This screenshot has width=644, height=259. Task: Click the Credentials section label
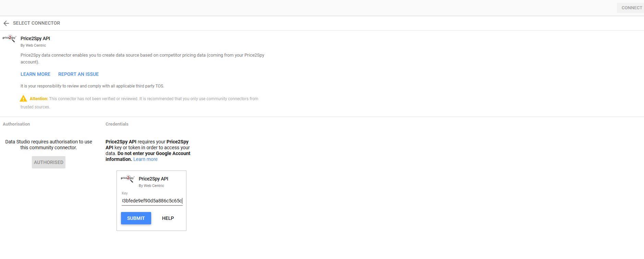pos(117,124)
